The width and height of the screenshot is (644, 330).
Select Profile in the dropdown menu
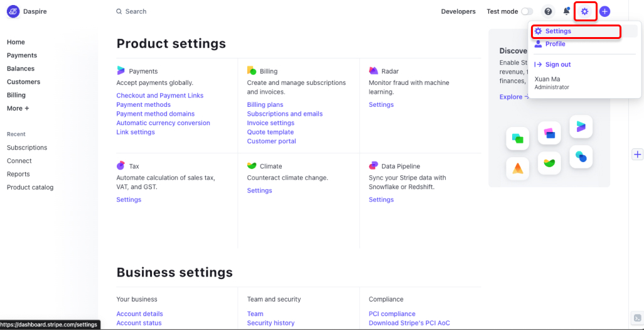[x=555, y=44]
